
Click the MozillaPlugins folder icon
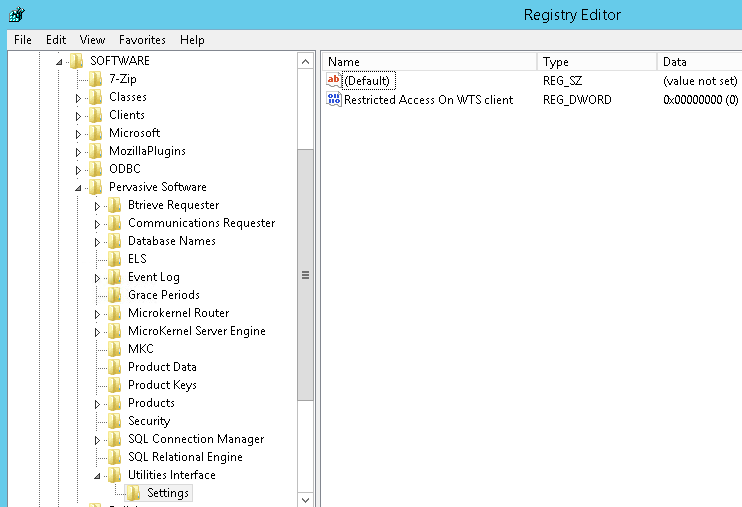pyautogui.click(x=95, y=151)
